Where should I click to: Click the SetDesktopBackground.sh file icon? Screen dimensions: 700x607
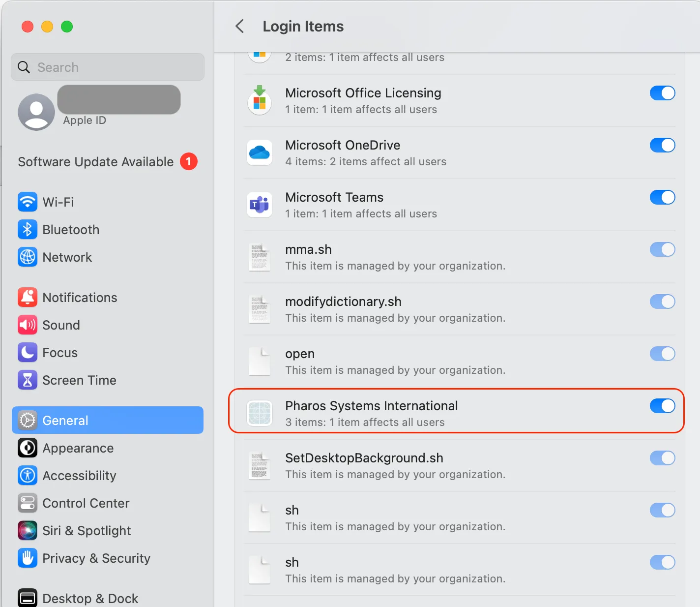[x=260, y=465]
